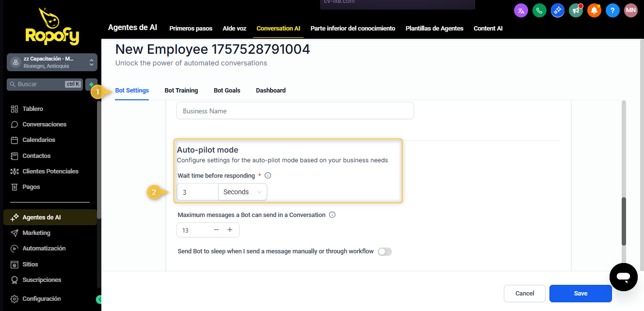Screen dimensions: 644x311
Task: Click the translate language icon in header
Action: [521, 10]
